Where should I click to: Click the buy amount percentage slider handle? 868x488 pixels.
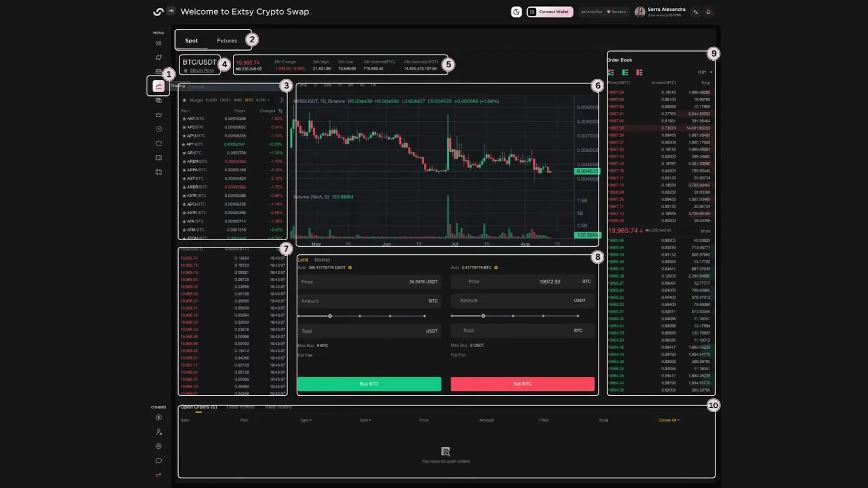pos(330,316)
